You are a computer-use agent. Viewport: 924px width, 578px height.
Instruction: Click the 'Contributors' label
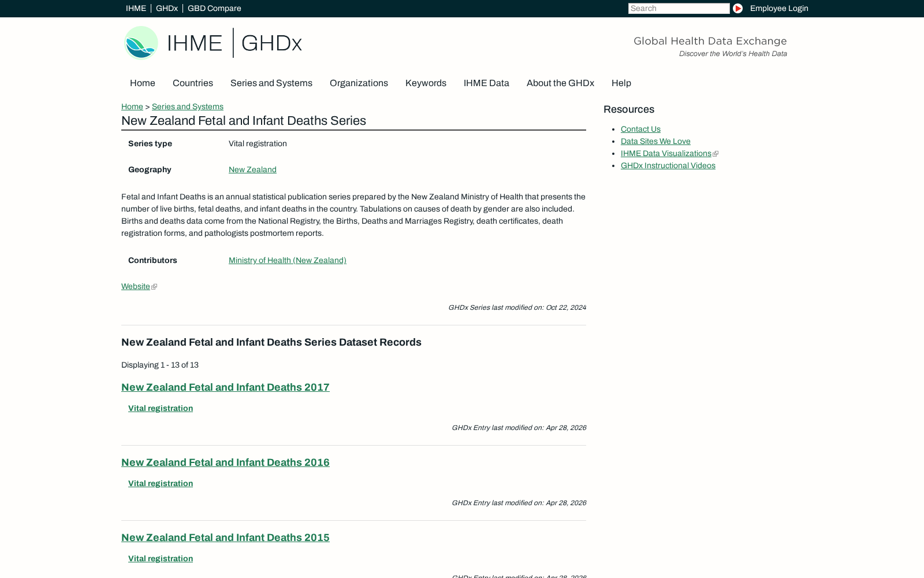(152, 261)
